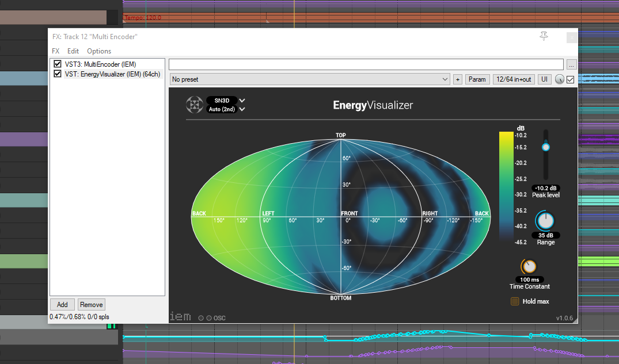Click the Remove FX button
The image size is (619, 364).
91,304
